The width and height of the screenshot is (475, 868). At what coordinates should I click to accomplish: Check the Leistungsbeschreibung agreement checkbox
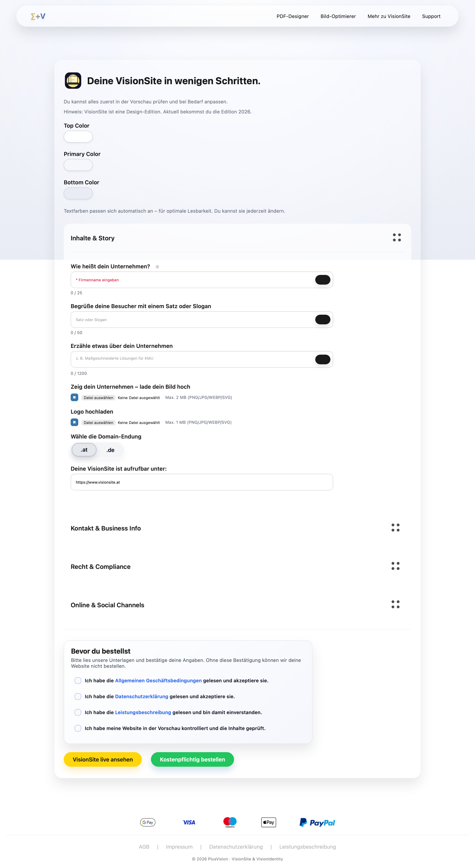pyautogui.click(x=78, y=712)
